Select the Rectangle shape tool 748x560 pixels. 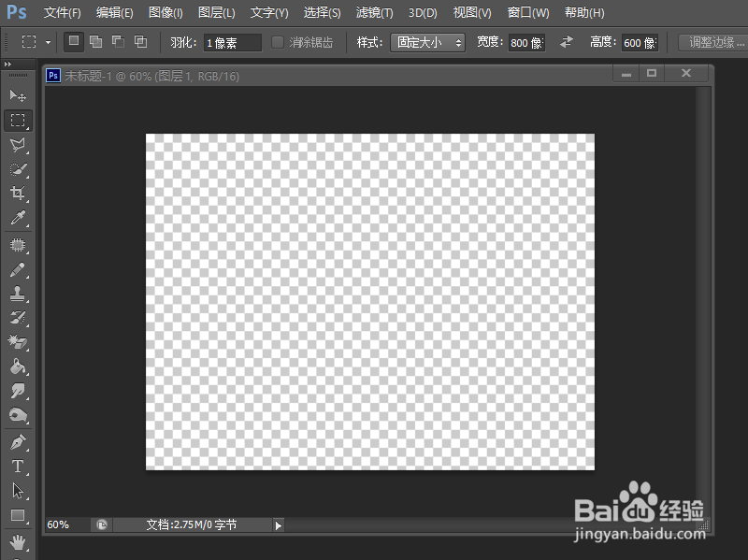18,516
